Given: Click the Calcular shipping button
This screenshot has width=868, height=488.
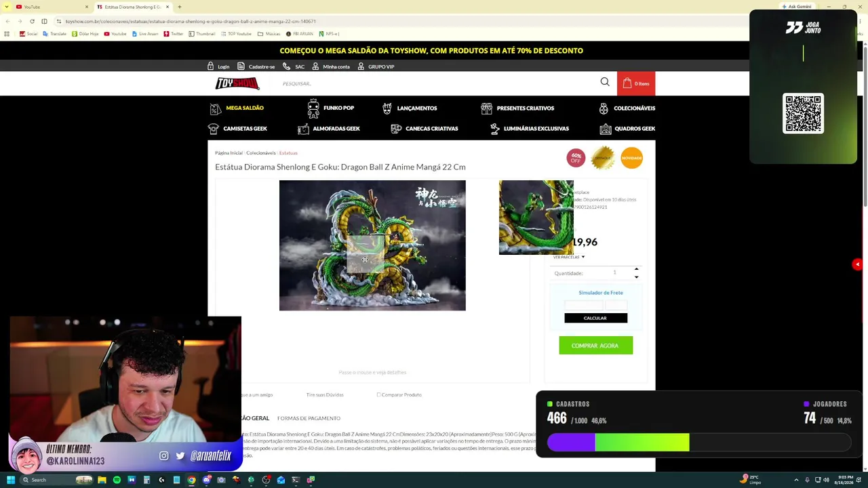Looking at the screenshot, I should [595, 318].
